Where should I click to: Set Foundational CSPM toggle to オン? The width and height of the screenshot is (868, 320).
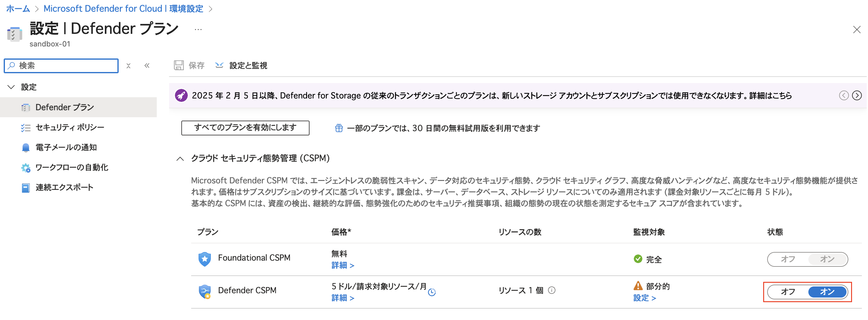[827, 259]
